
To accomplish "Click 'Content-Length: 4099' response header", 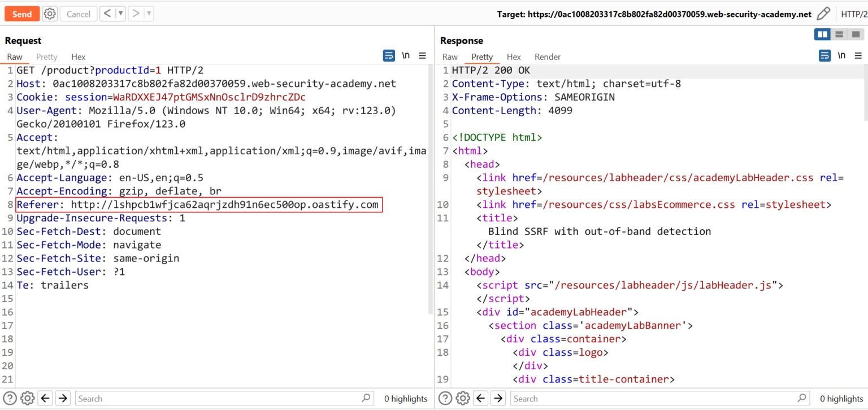I will coord(512,111).
